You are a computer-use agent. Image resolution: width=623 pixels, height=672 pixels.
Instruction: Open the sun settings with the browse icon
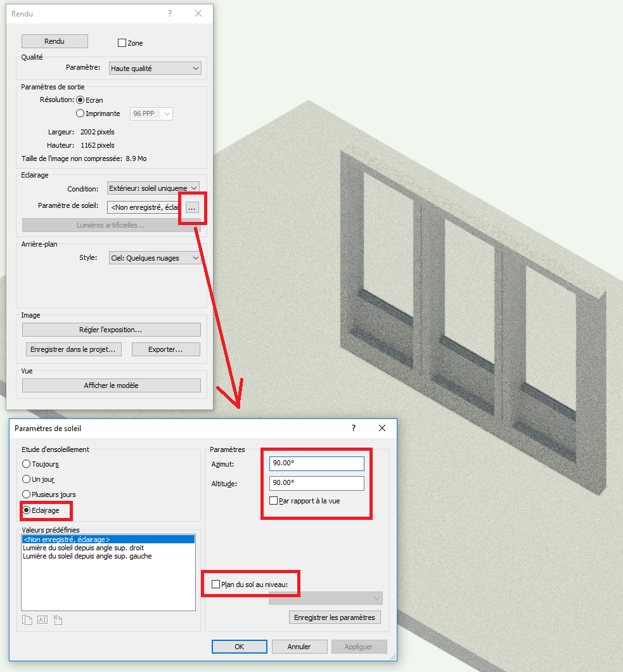coord(192,208)
